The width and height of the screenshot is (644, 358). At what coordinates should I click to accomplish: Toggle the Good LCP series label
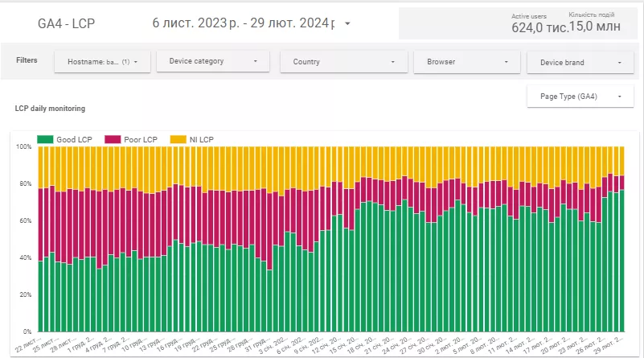point(74,139)
